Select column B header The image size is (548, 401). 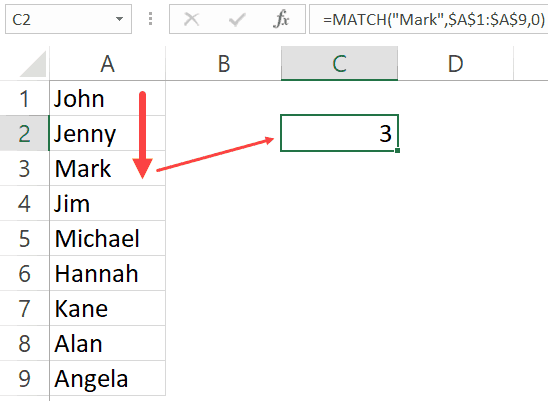point(223,64)
